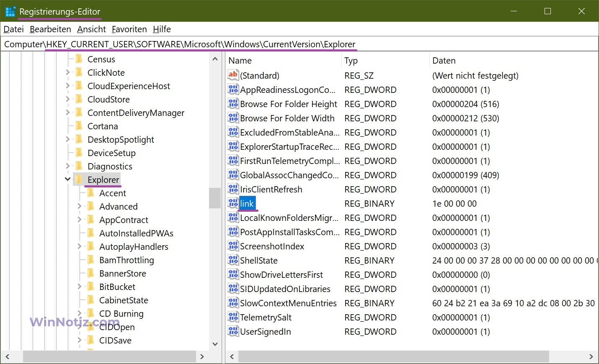
Task: Select the Explorer key in the tree
Action: tap(103, 179)
